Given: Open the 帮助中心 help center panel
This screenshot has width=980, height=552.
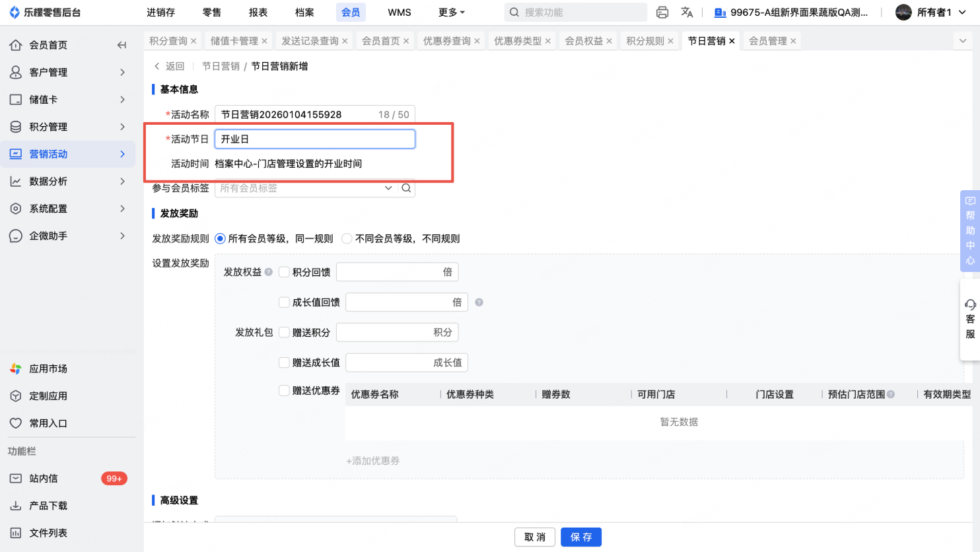Looking at the screenshot, I should tap(970, 230).
